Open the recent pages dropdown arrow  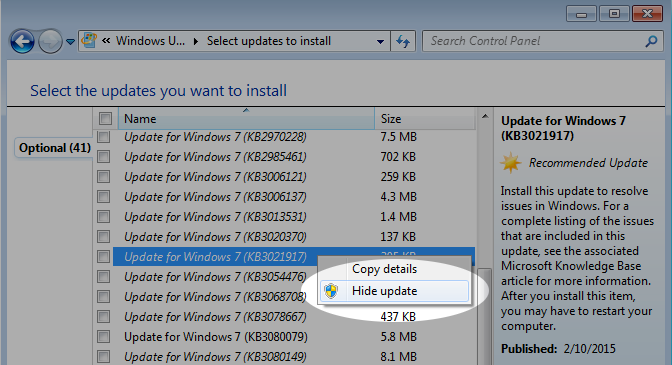tap(71, 42)
